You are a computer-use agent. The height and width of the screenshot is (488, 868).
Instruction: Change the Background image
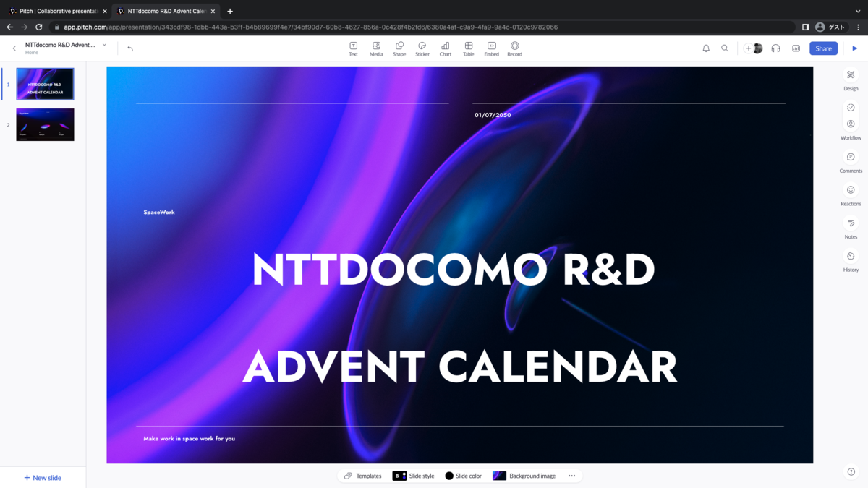[x=524, y=476]
